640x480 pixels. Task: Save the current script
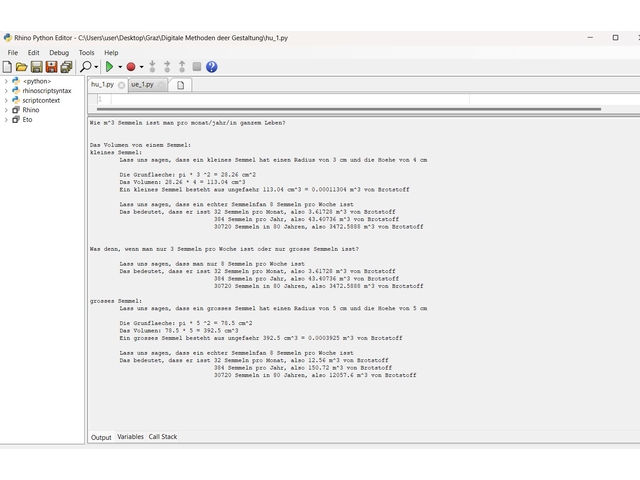point(37,67)
